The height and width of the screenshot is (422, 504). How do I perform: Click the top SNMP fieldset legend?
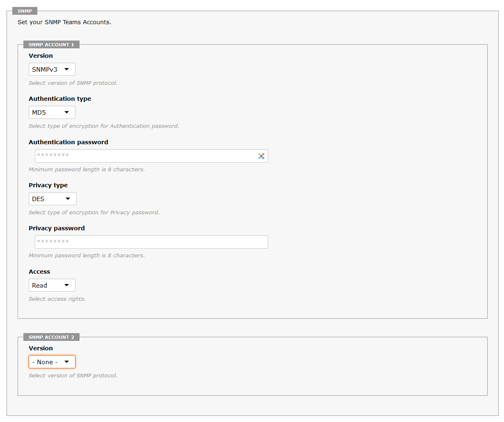(25, 11)
